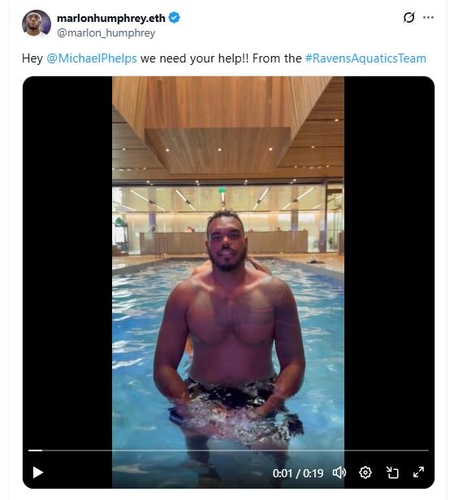The width and height of the screenshot is (454, 500).
Task: Click the played portion of progress bar
Action: (35, 450)
